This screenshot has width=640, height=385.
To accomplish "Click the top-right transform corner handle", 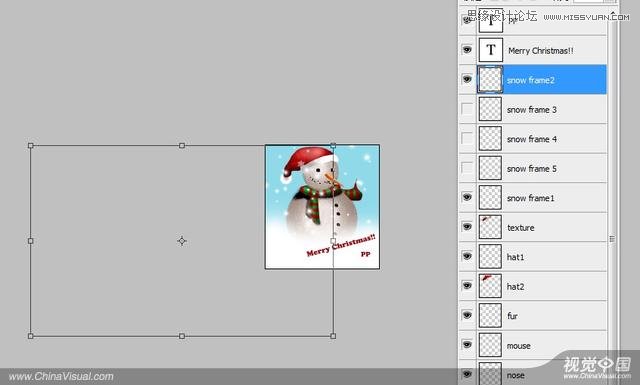I will pos(333,145).
